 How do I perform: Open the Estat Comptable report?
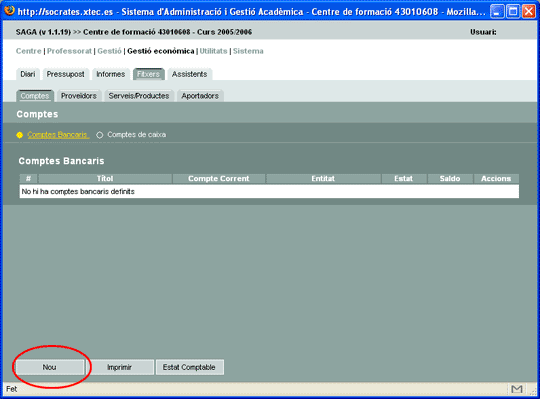point(189,367)
